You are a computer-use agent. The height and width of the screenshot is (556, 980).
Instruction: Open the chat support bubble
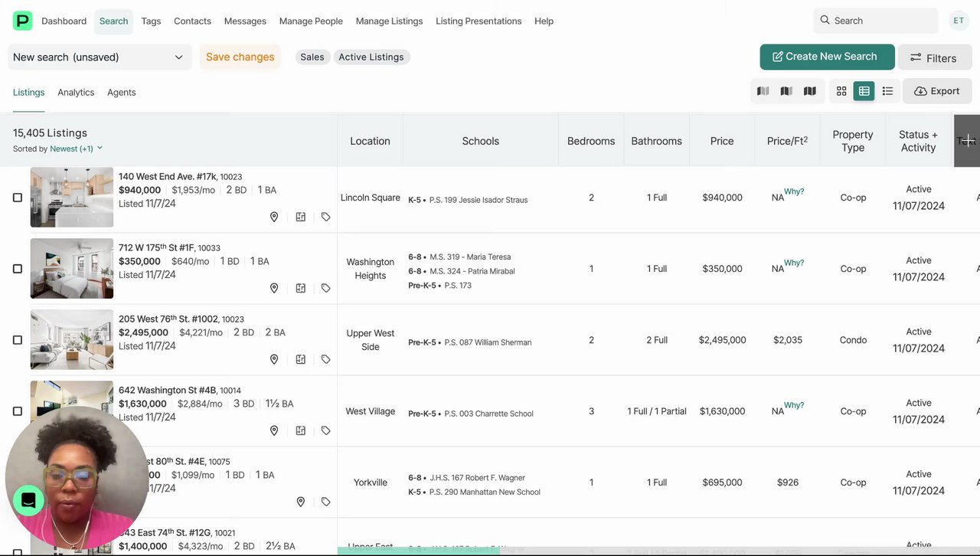point(28,501)
